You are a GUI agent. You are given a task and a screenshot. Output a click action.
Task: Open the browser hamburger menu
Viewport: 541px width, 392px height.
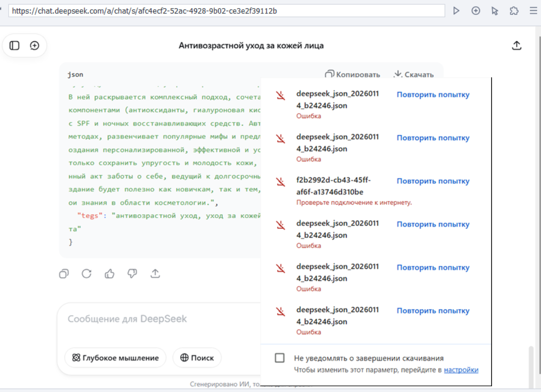[x=533, y=11]
